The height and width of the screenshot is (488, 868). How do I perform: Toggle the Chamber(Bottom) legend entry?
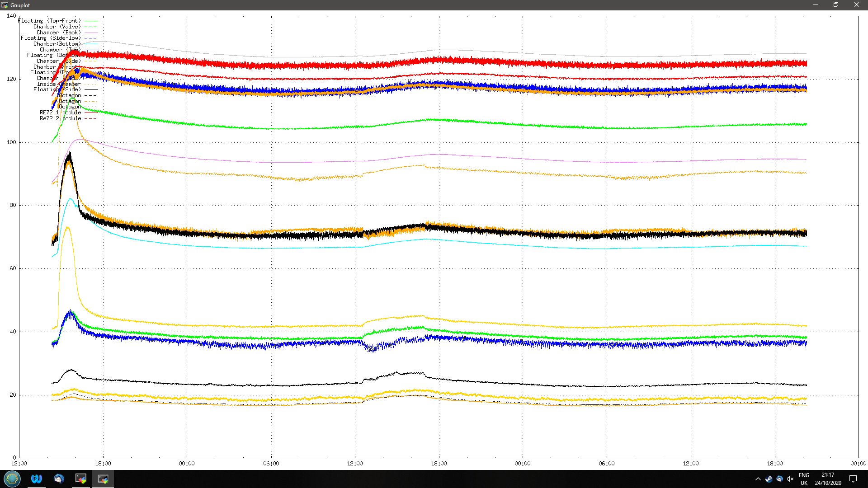tap(66, 44)
